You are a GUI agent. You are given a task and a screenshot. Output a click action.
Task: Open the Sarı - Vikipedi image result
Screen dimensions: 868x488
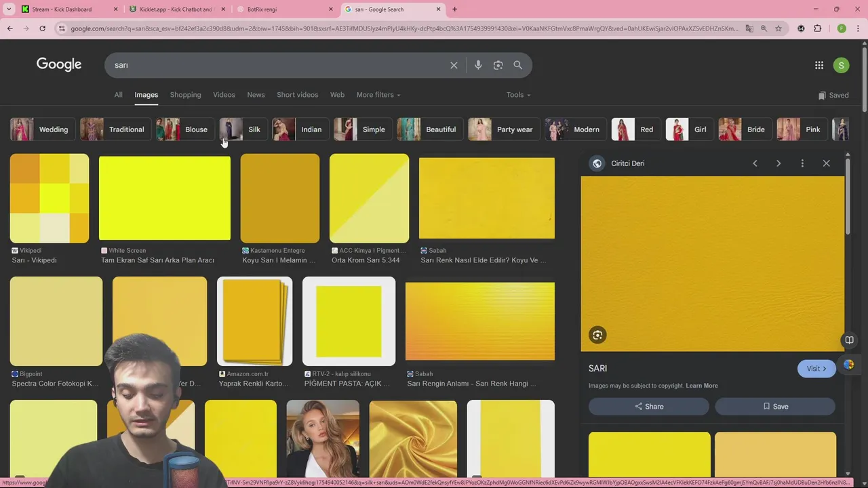click(50, 199)
